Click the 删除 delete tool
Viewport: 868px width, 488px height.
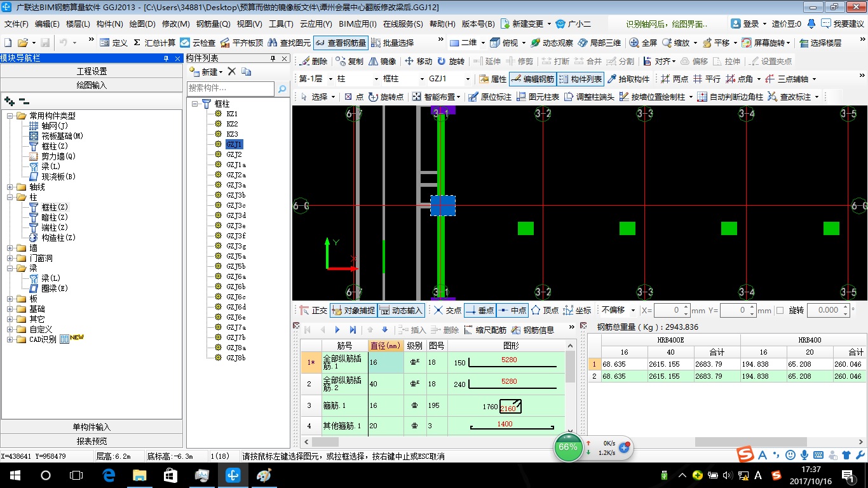[313, 61]
